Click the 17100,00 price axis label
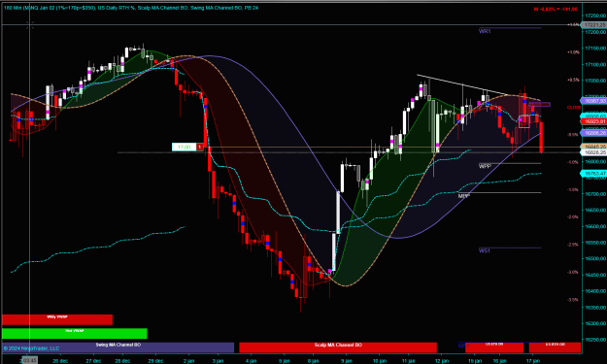 [x=595, y=64]
